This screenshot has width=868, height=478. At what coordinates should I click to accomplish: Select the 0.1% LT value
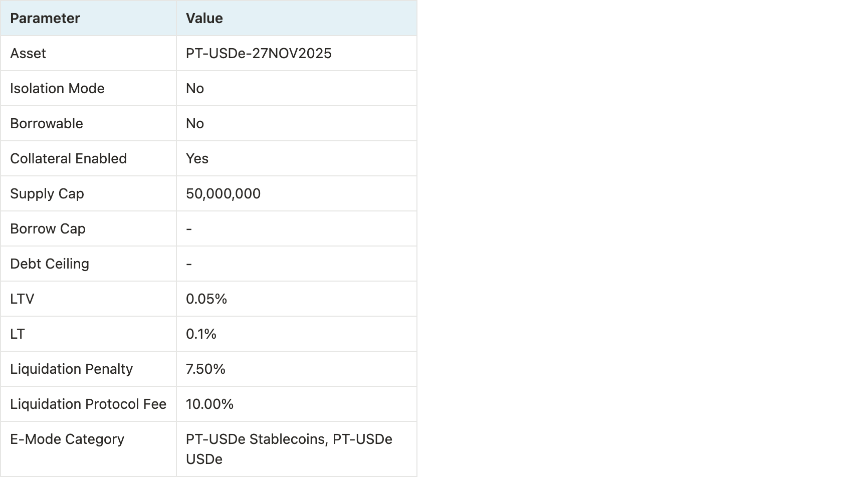coord(201,334)
